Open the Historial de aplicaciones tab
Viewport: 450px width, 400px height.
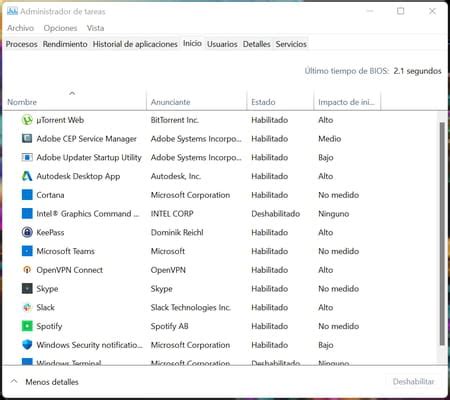[135, 44]
